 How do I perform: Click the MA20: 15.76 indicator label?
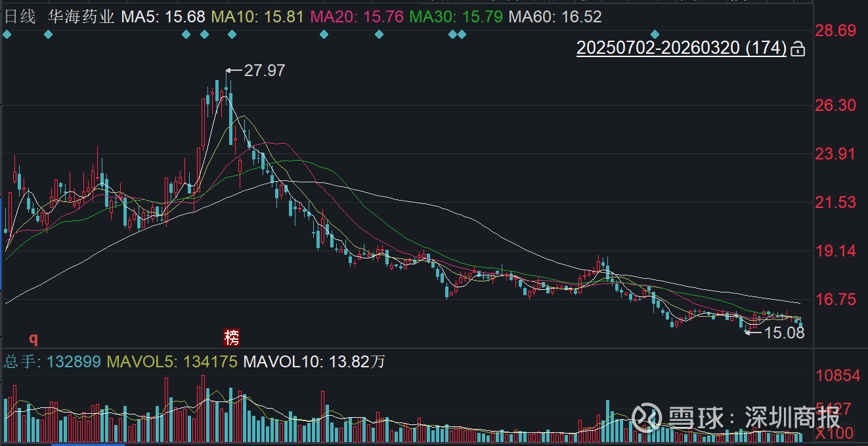[357, 16]
